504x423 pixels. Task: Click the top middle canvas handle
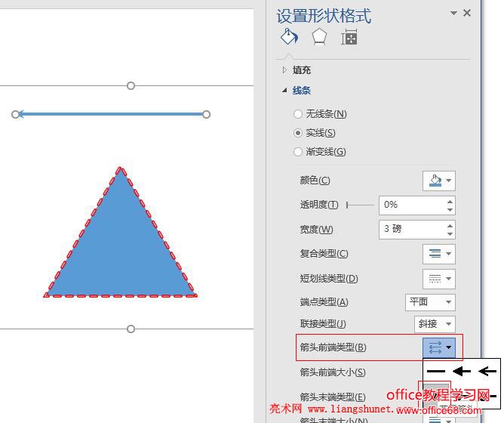(x=131, y=85)
